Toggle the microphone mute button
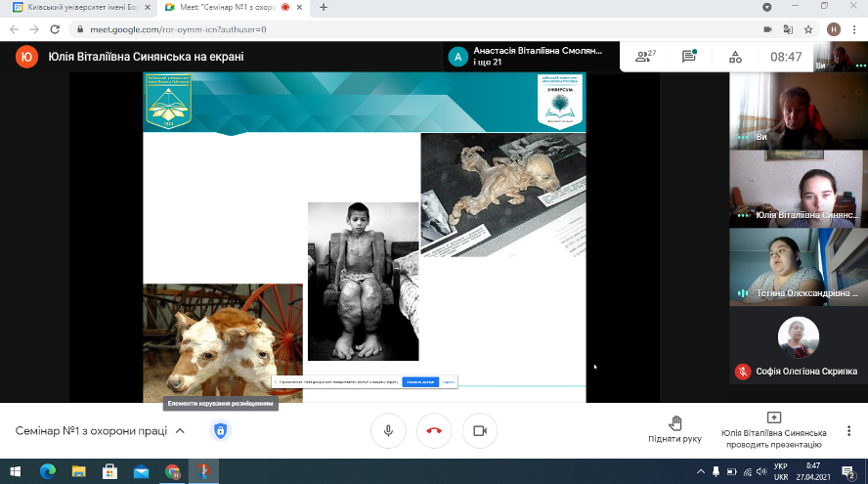The image size is (868, 484). pyautogui.click(x=388, y=430)
